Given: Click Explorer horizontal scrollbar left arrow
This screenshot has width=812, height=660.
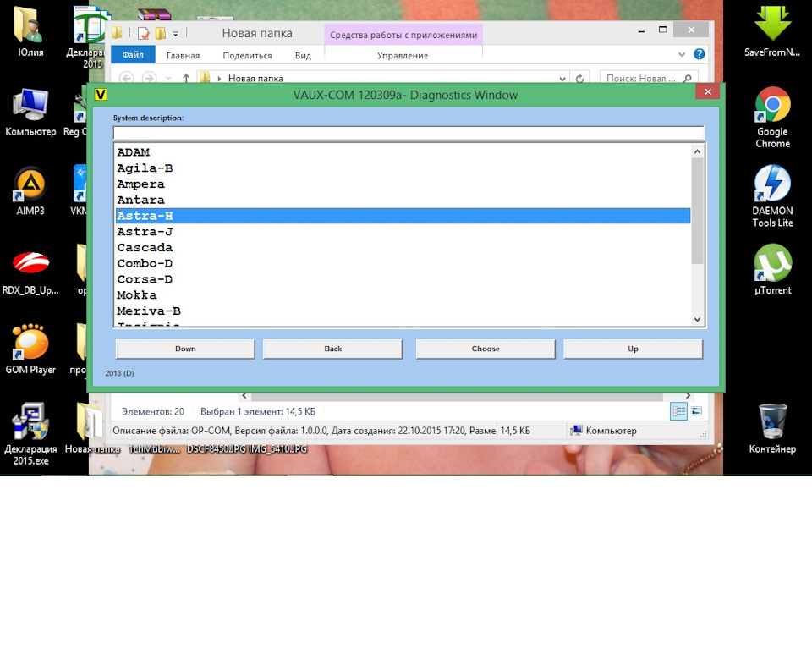Looking at the screenshot, I should pos(244,396).
